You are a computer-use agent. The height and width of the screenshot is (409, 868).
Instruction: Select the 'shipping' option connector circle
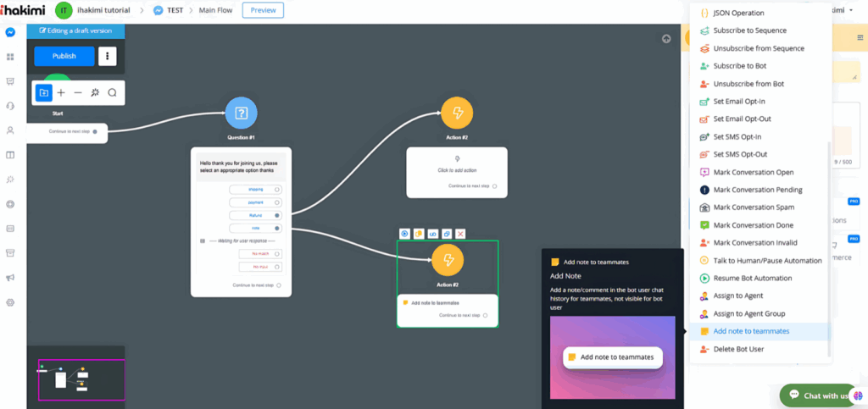point(277,190)
